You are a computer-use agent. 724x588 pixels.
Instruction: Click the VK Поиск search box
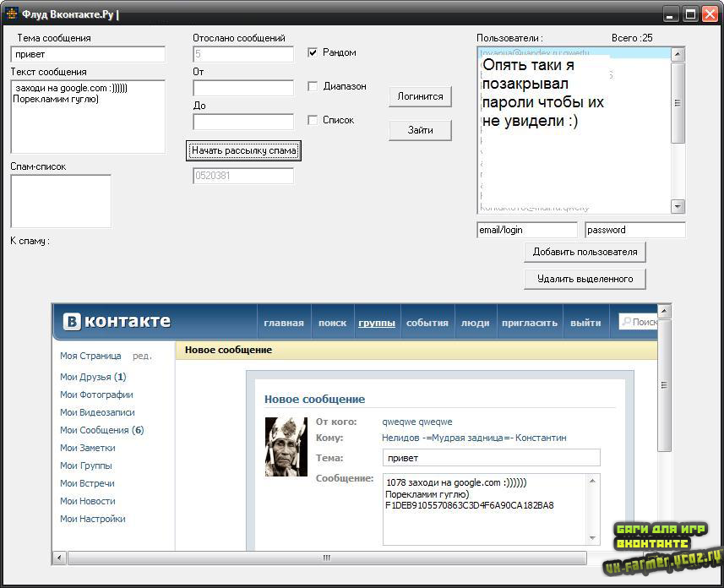pos(638,322)
